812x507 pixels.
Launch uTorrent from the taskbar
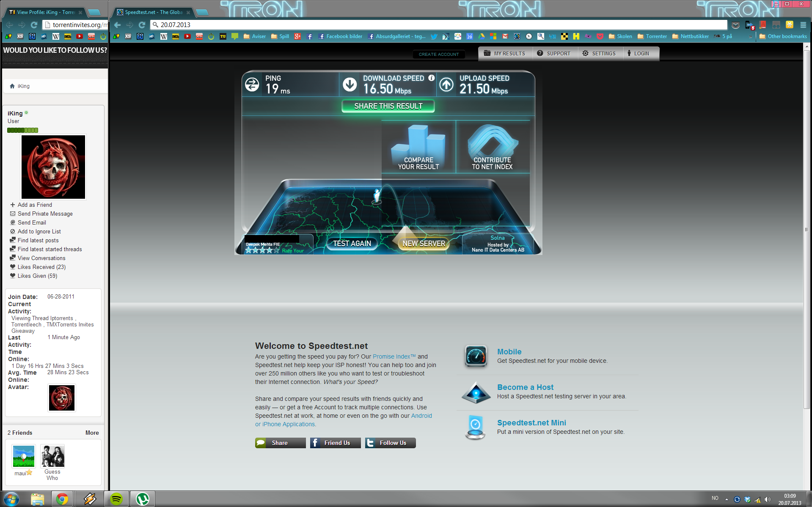143,499
